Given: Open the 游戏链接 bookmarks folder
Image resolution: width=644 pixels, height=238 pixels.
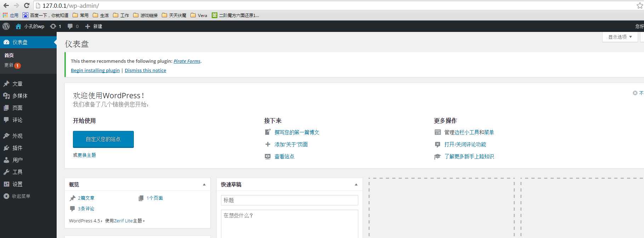Looking at the screenshot, I should coord(146,15).
